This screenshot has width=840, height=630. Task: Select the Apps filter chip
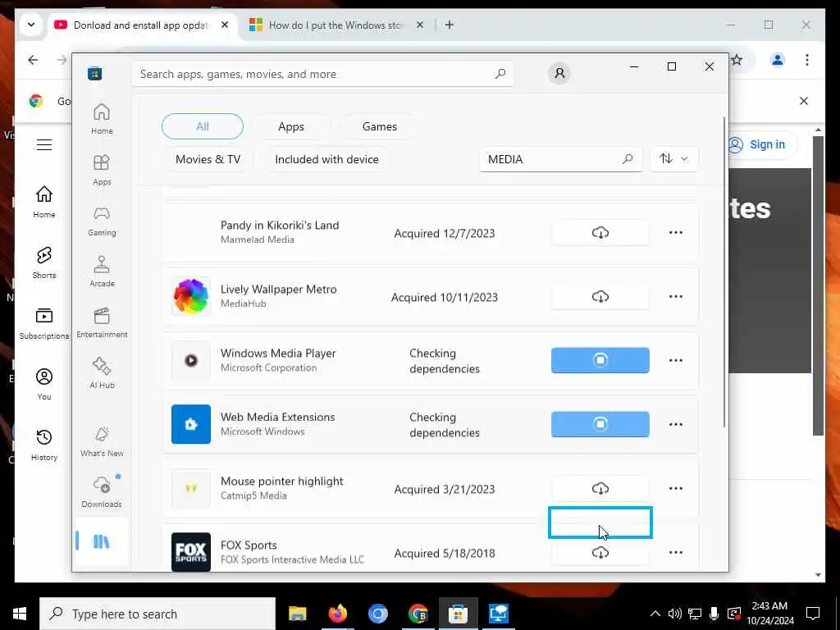point(291,126)
